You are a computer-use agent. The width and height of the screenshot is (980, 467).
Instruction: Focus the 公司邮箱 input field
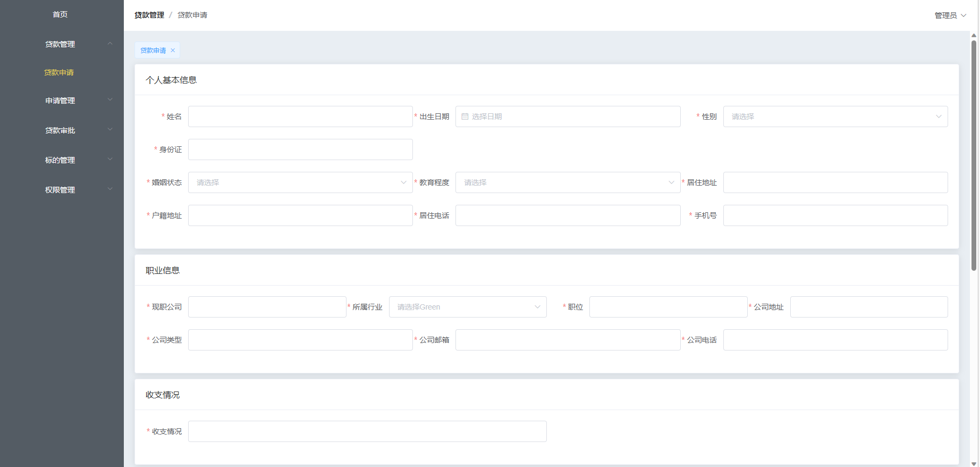(568, 340)
